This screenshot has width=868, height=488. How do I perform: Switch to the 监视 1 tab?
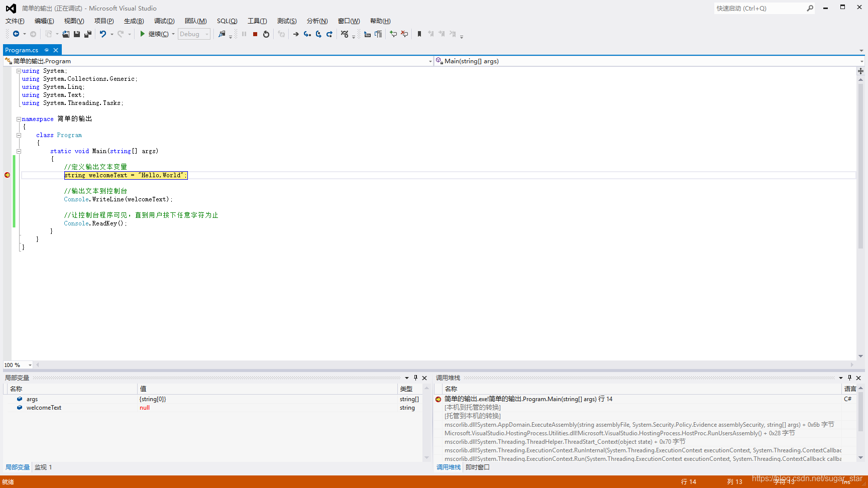pos(43,467)
